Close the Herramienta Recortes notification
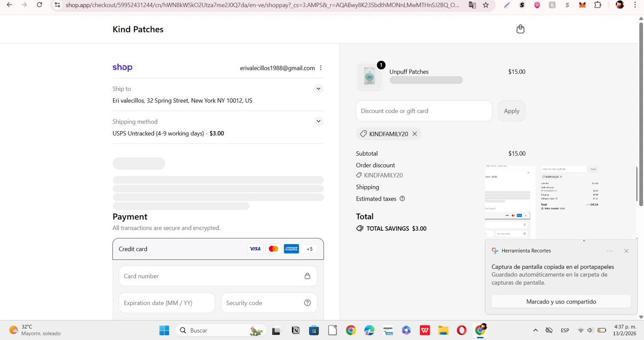 (626, 251)
